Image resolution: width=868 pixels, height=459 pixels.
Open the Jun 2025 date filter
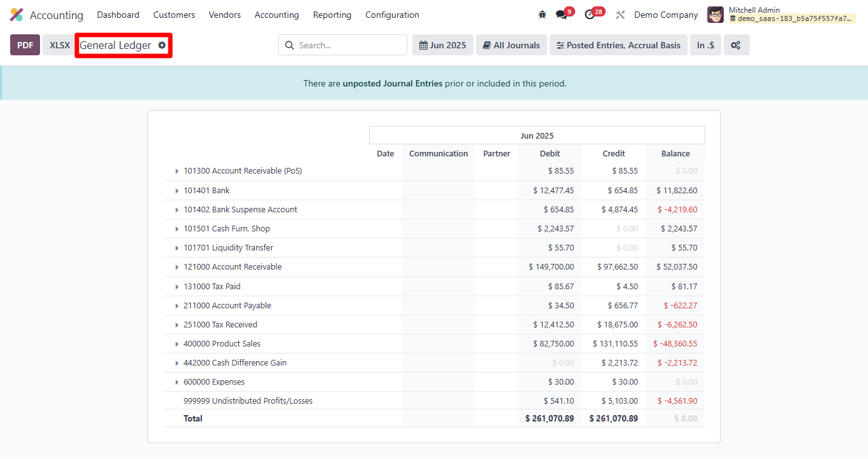(443, 45)
